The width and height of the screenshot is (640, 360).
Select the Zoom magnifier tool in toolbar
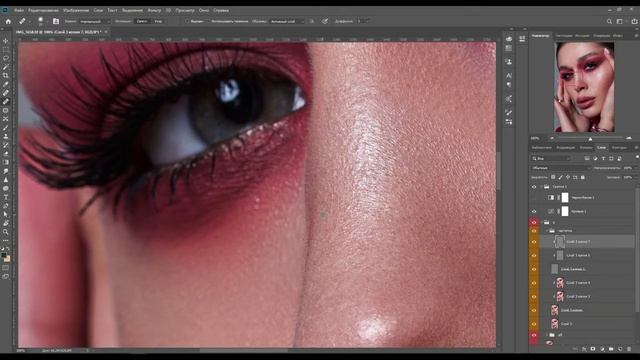tap(6, 232)
